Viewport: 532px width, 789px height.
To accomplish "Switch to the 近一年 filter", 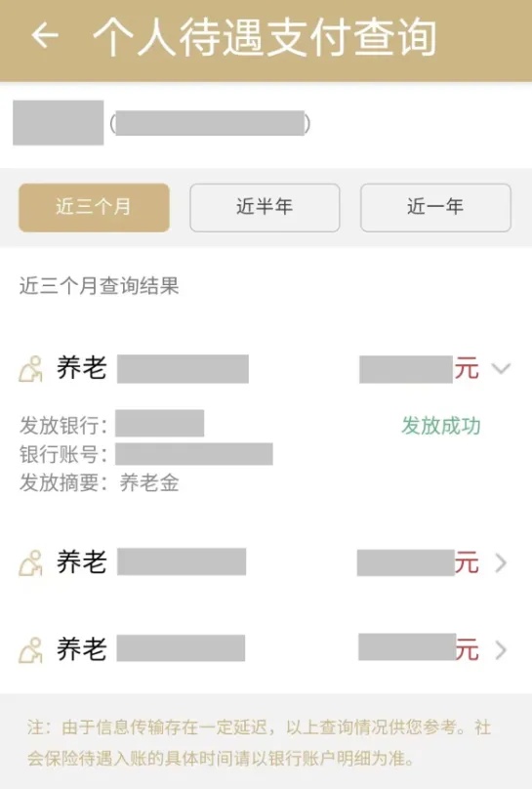I will point(435,207).
